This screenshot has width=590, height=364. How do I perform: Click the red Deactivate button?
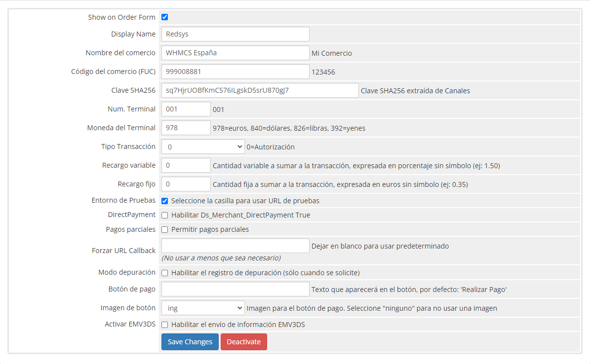click(x=244, y=342)
